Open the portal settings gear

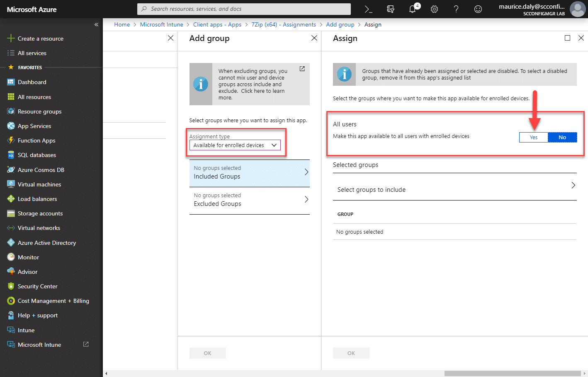[434, 9]
